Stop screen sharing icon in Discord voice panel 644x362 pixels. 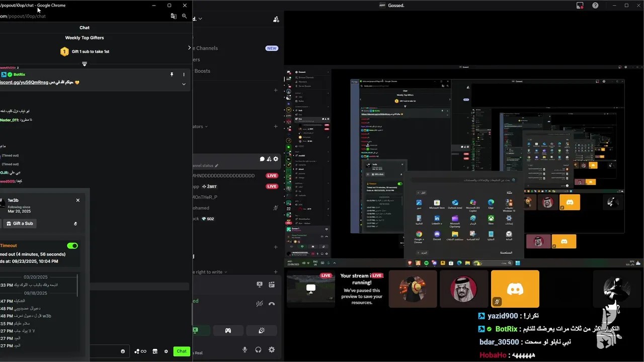(x=260, y=285)
